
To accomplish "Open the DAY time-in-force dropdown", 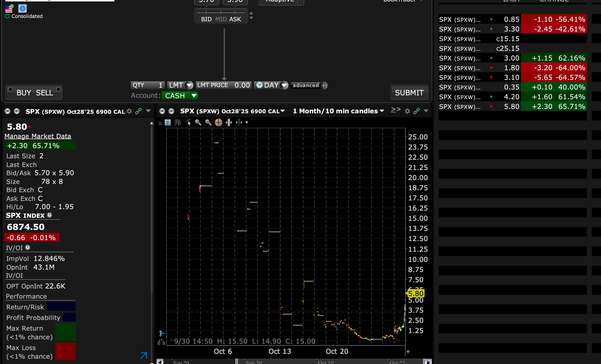I will pyautogui.click(x=284, y=85).
